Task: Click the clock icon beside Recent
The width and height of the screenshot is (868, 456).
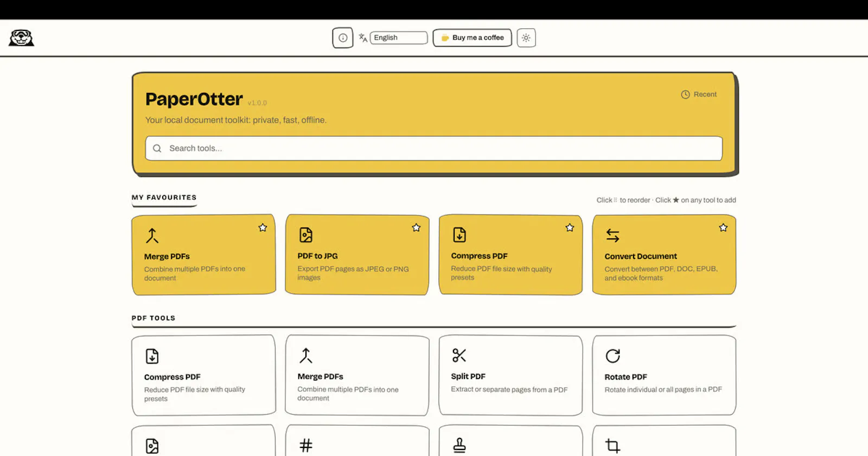Action: click(686, 94)
